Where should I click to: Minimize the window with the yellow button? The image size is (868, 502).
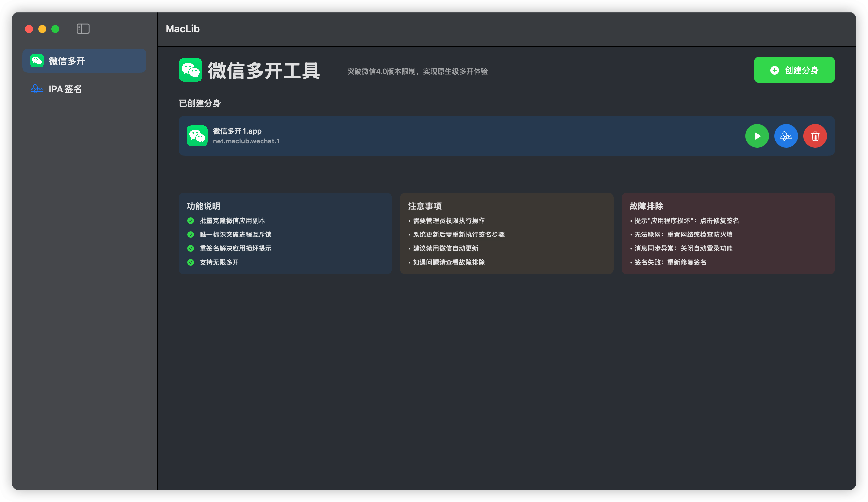pos(42,29)
